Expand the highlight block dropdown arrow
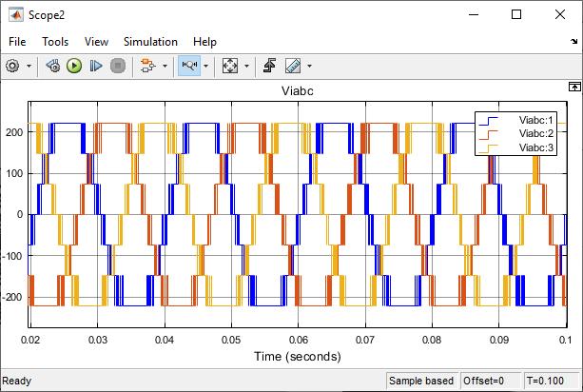The image size is (583, 392). pyautogui.click(x=165, y=67)
